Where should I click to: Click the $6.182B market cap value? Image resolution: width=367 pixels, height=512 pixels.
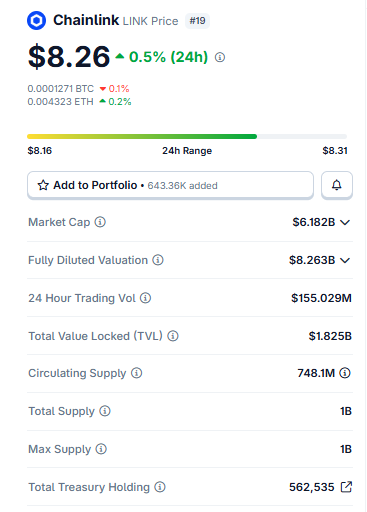pos(314,222)
